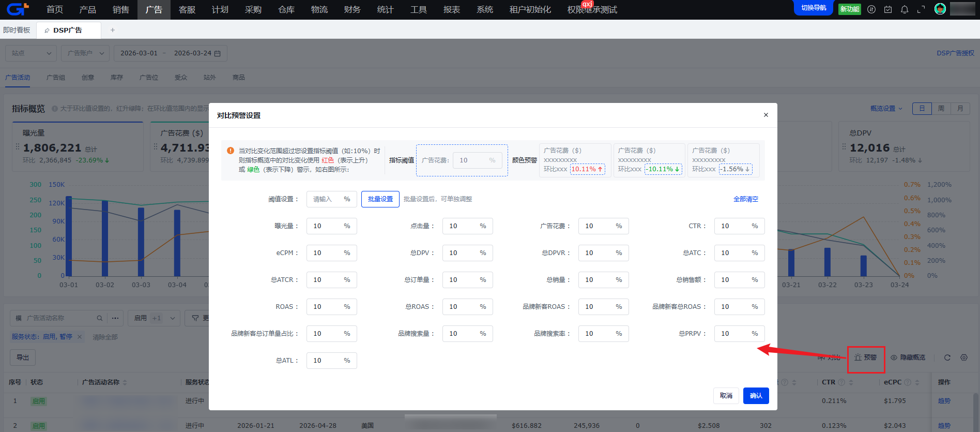Screen dimensions: 980x432
Task: Click the fullscreen expand icon
Action: point(921,9)
